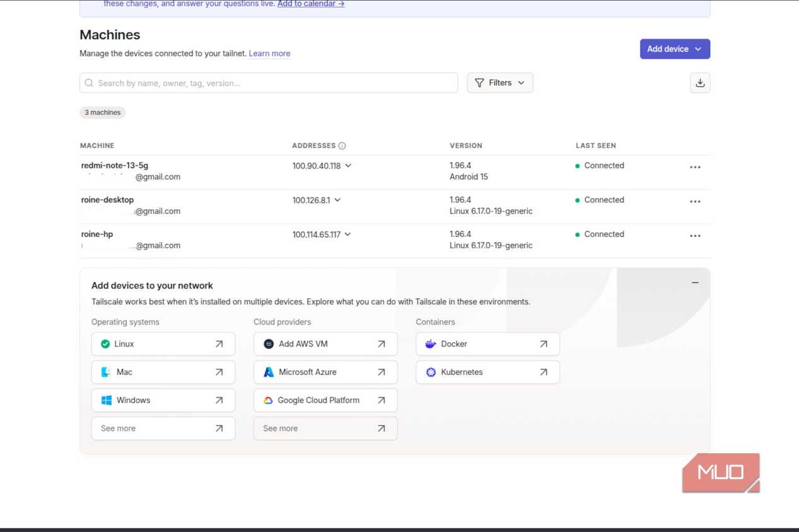Click the AWS logo icon
Screen dimensions: 799x532
tap(269, 344)
